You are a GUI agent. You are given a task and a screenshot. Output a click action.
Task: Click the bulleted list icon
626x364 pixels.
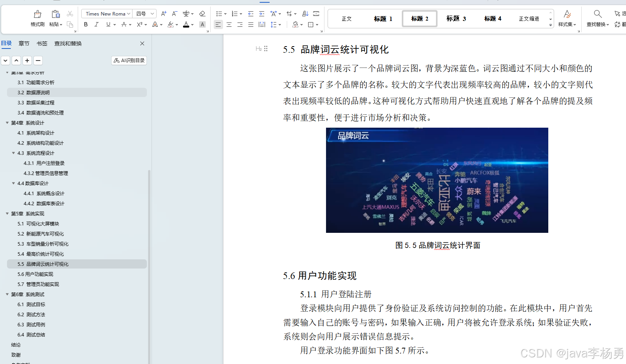coord(219,14)
